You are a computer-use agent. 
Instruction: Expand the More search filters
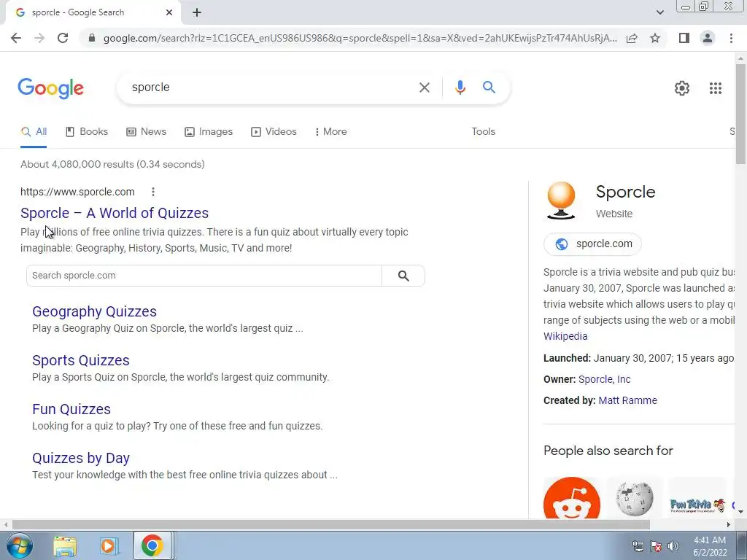pyautogui.click(x=330, y=132)
